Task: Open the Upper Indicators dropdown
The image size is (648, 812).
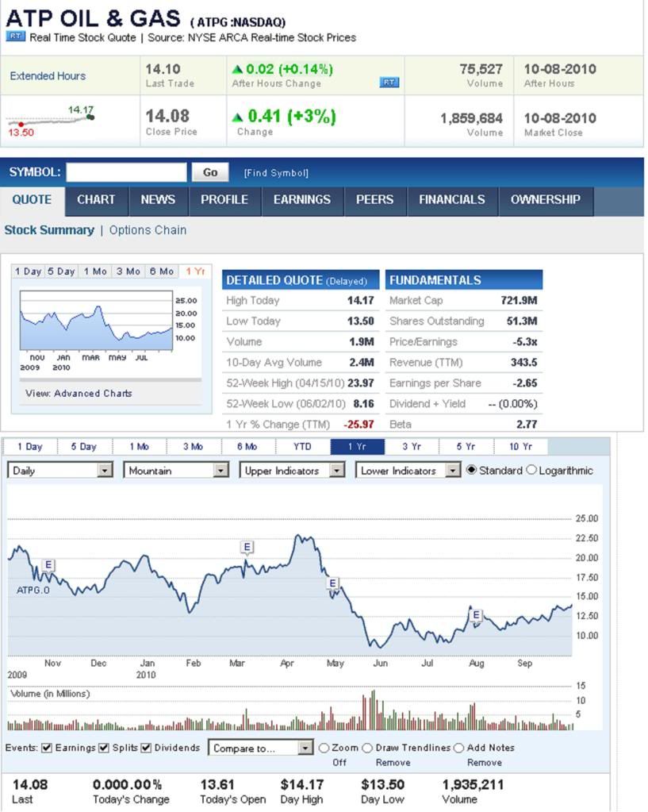Action: click(292, 470)
